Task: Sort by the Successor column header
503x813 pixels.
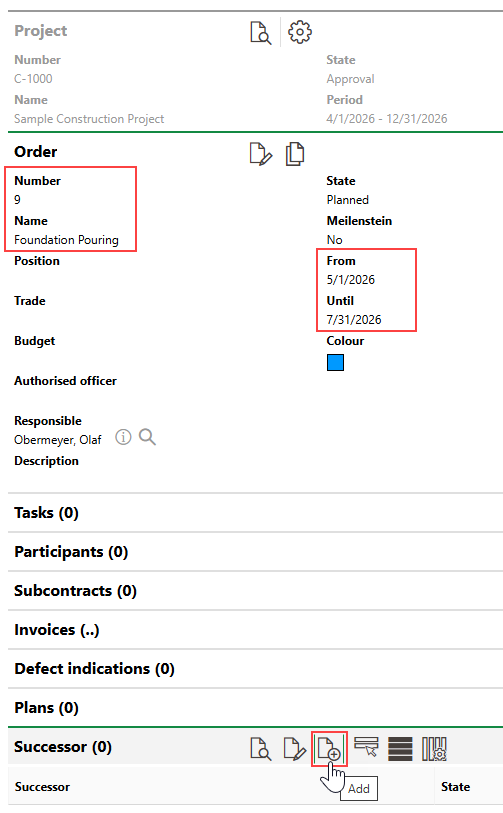Action: pyautogui.click(x=42, y=787)
